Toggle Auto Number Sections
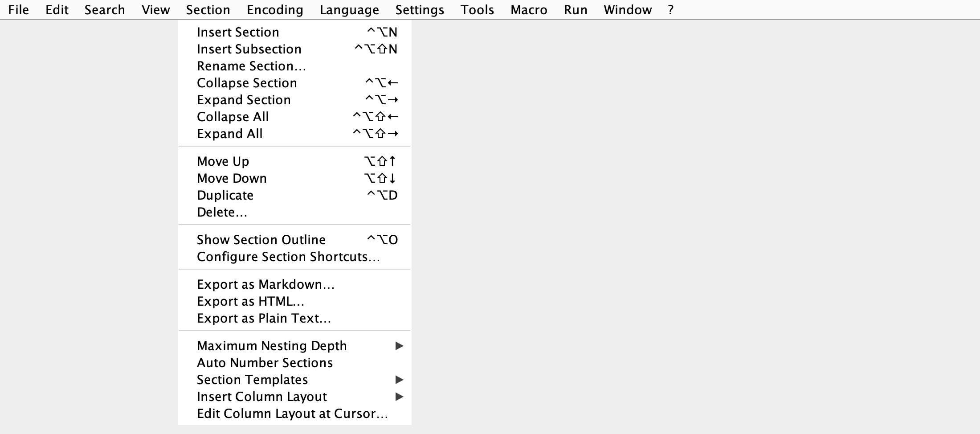The image size is (980, 434). point(294,363)
